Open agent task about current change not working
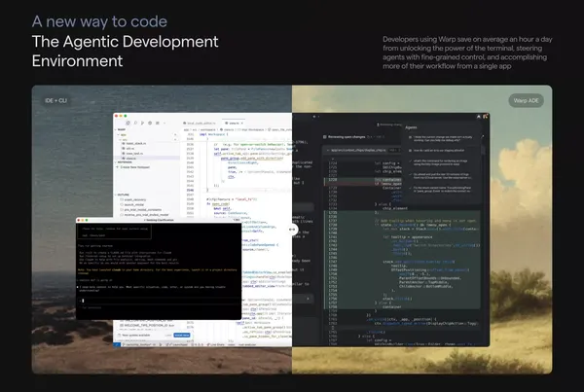The width and height of the screenshot is (584, 392). 440,138
